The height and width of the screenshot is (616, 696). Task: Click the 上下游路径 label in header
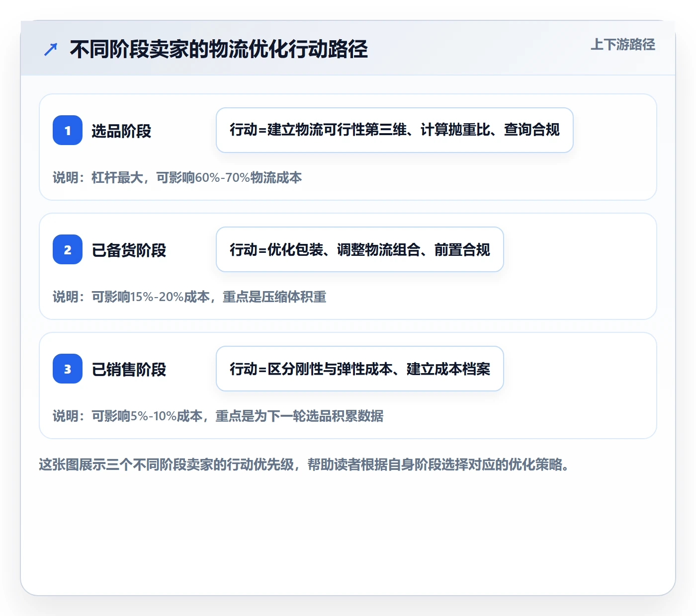tap(623, 45)
